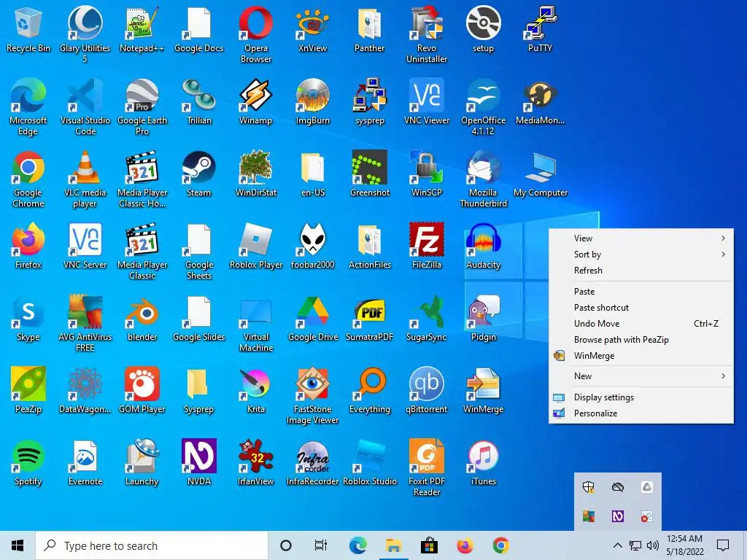Image resolution: width=747 pixels, height=560 pixels.
Task: Select the blender desktop icon
Action: (142, 319)
